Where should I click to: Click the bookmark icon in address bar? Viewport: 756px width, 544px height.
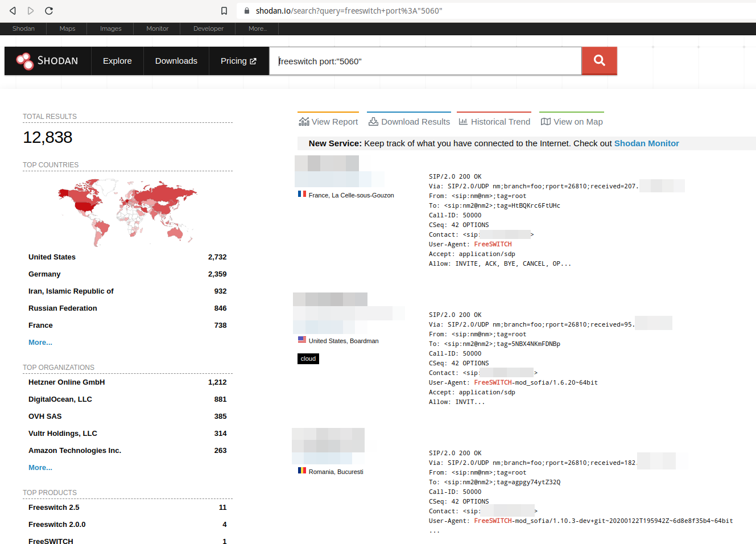pos(224,11)
